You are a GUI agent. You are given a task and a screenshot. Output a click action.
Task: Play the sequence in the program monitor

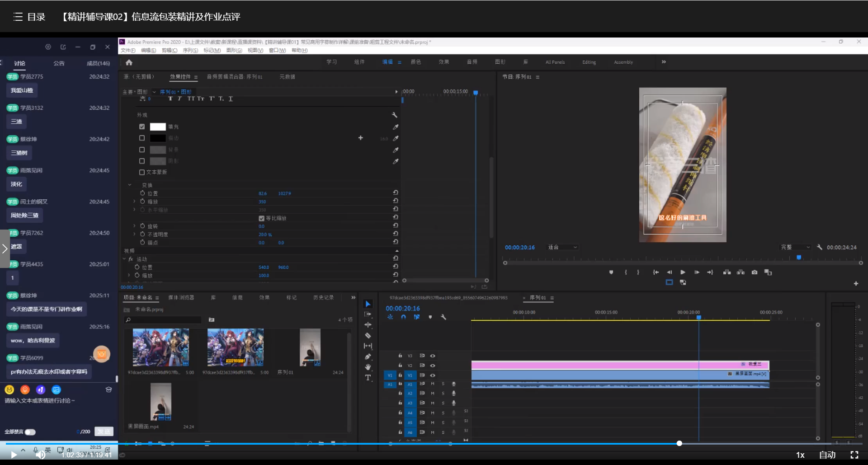click(683, 272)
